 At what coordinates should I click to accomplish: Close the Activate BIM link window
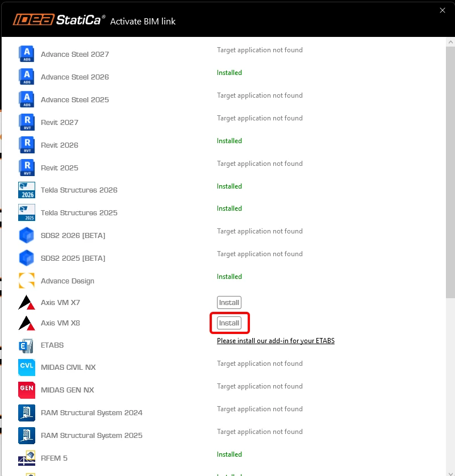[x=443, y=10]
